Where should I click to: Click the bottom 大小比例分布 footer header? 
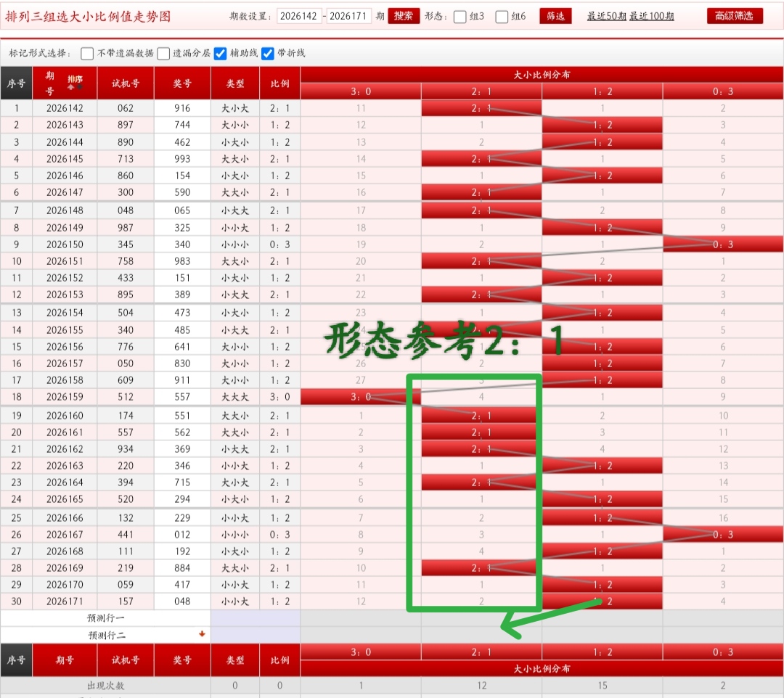click(x=542, y=669)
